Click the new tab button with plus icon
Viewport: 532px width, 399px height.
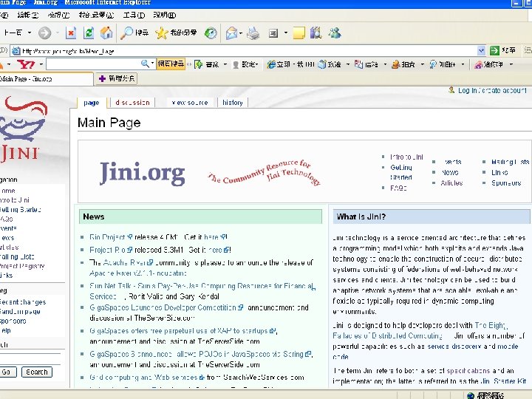click(117, 79)
